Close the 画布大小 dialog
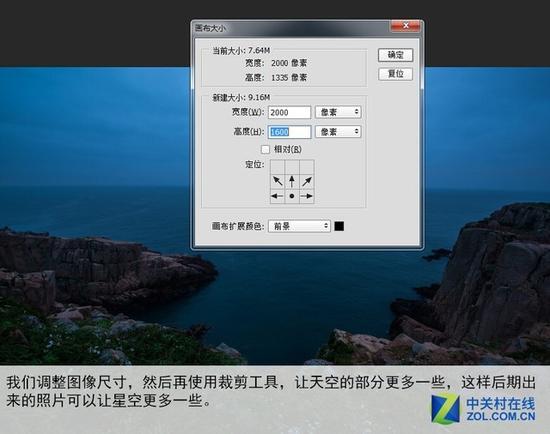This screenshot has width=550, height=434. coord(405,26)
